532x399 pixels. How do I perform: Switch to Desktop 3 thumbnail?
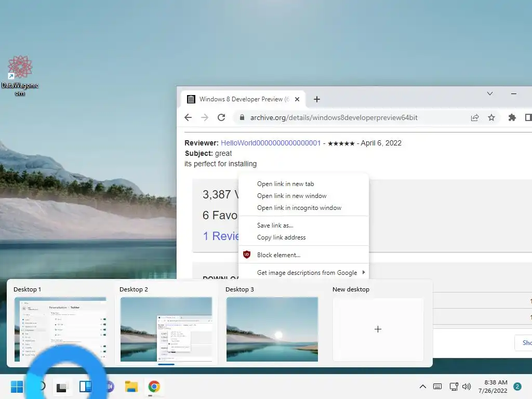272,329
